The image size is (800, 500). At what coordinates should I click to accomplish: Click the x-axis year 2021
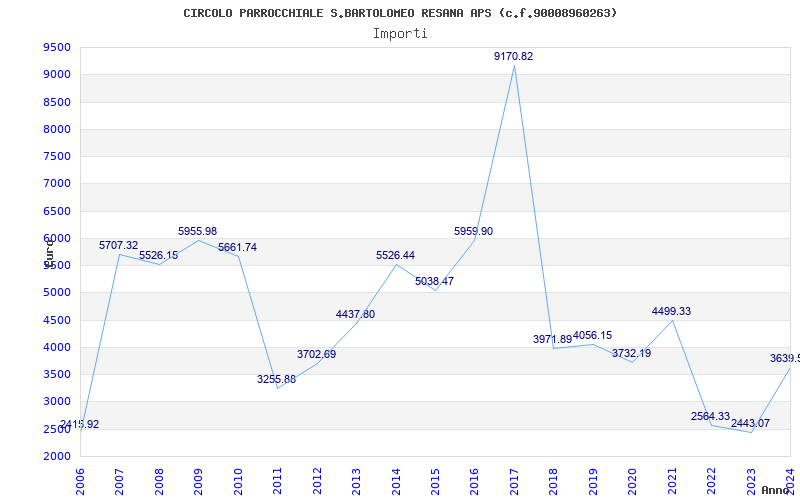click(673, 482)
